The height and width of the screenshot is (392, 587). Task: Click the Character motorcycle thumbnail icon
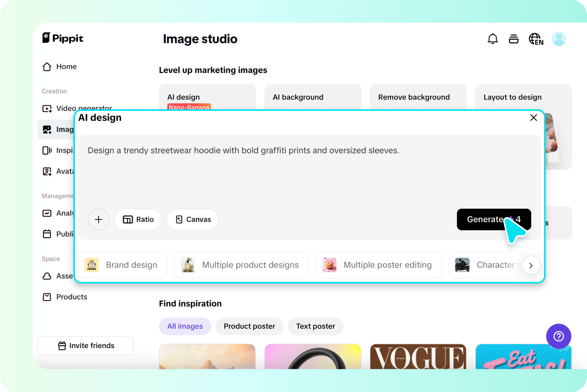click(x=462, y=265)
